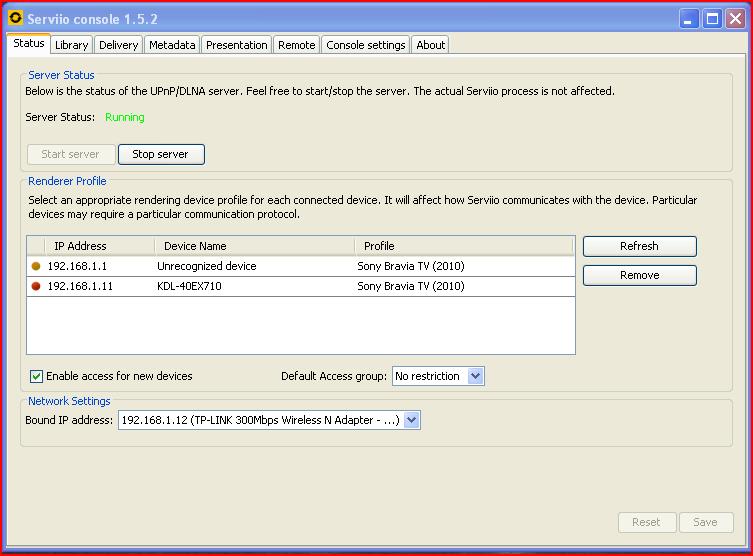Screen dimensions: 753x556
Task: Switch to the Status tab
Action: click(x=29, y=44)
